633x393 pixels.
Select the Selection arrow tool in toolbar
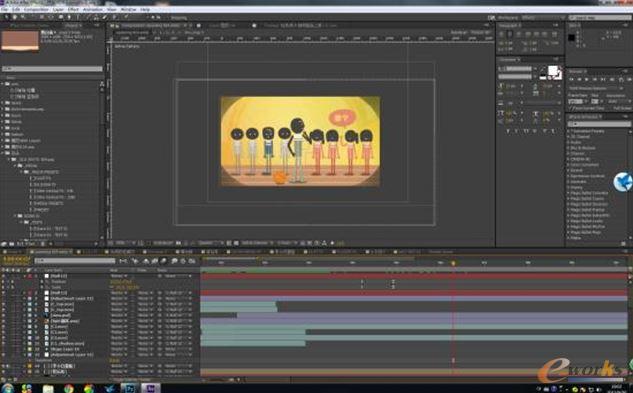pos(7,17)
